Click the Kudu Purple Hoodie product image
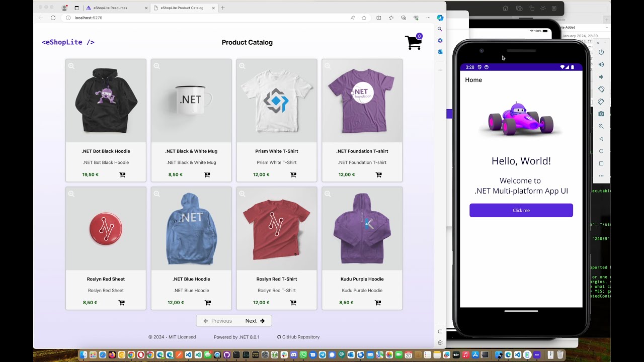 (x=362, y=229)
